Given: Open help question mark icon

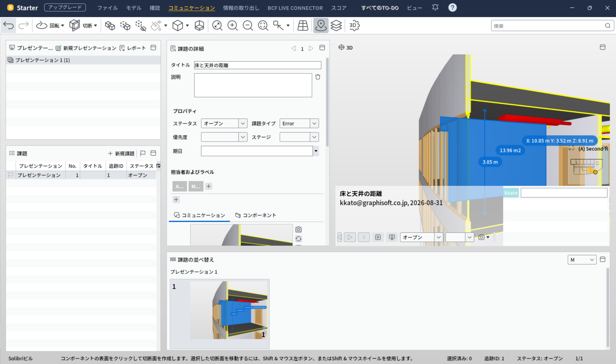Looking at the screenshot, I should (x=452, y=8).
